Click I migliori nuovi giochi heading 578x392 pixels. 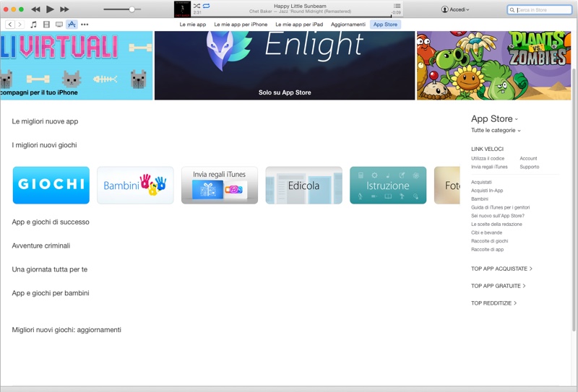[x=44, y=145]
